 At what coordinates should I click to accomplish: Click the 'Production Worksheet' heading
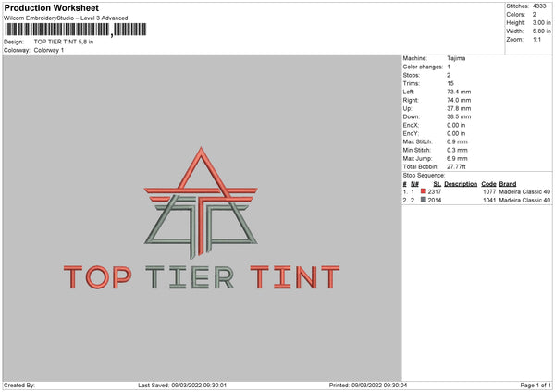tap(51, 7)
